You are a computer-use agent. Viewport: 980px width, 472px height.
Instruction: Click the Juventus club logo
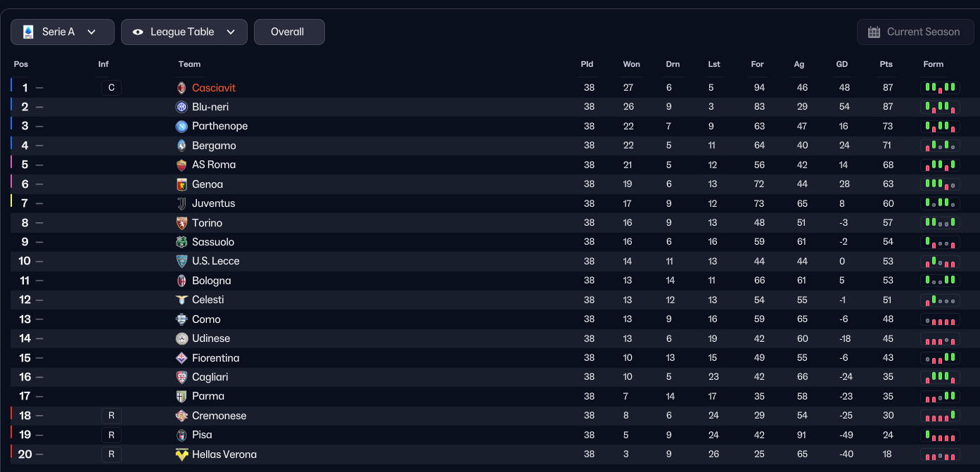point(182,203)
